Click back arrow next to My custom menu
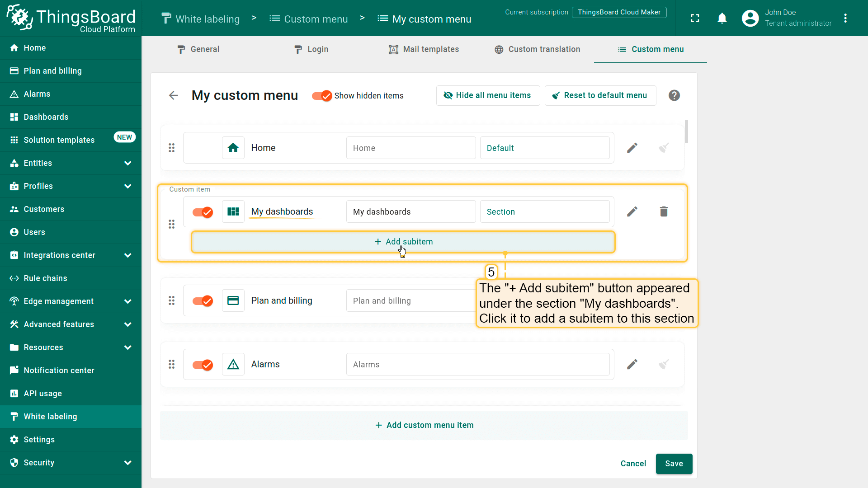Viewport: 868px width, 488px height. pyautogui.click(x=174, y=95)
